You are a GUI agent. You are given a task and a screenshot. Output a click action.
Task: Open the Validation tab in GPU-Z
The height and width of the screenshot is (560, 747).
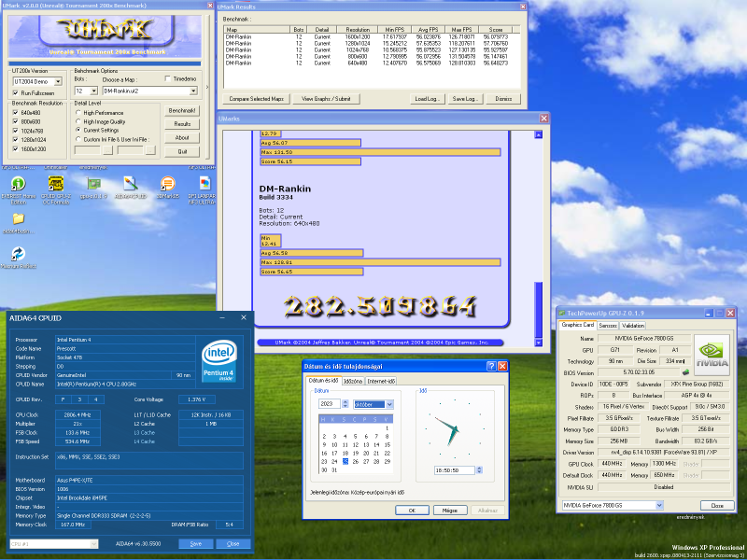point(633,326)
